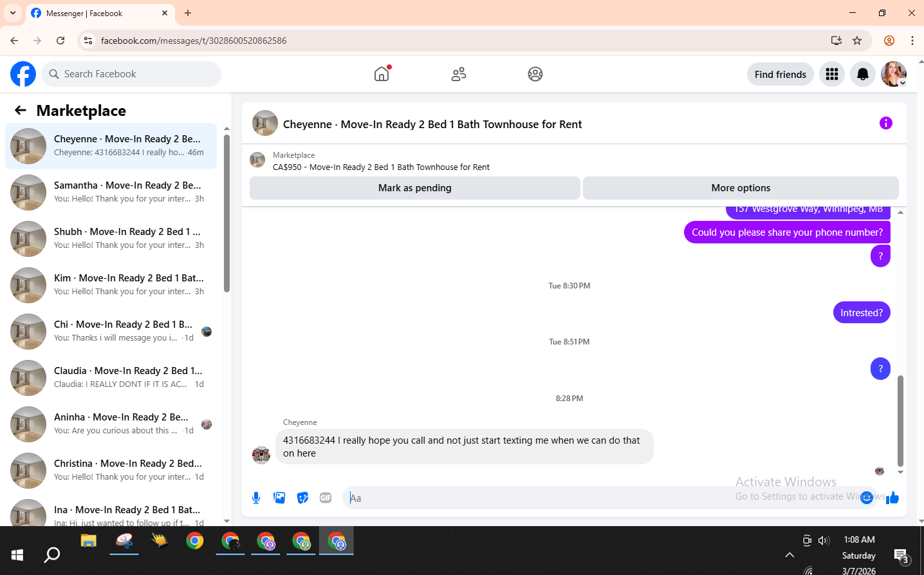Select the Messenger | Facebook tab
This screenshot has width=924, height=575.
coord(100,14)
